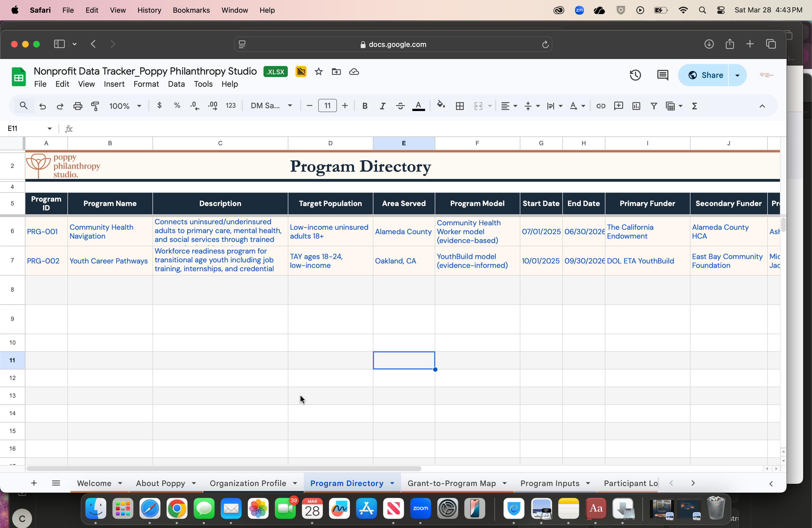
Task: Open the text rotation dropdown
Action: click(577, 106)
